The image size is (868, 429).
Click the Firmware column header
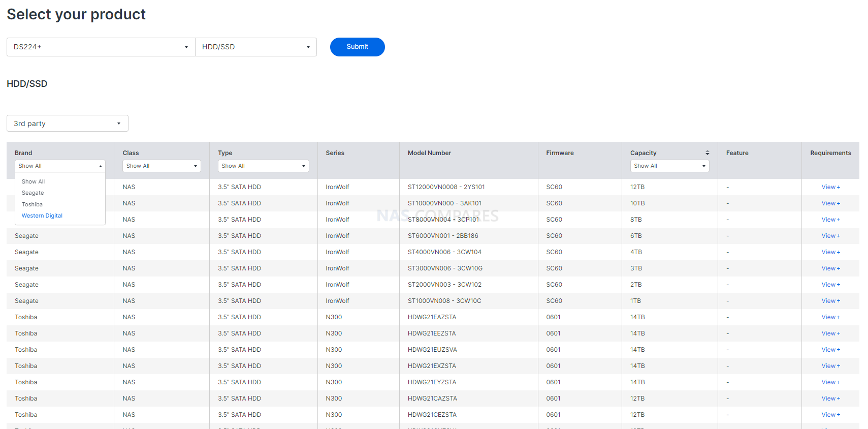tap(560, 153)
